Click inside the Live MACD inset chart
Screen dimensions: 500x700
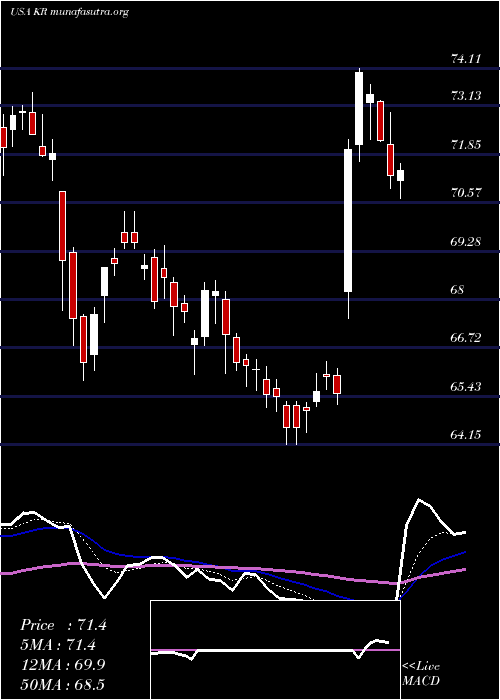click(x=275, y=650)
